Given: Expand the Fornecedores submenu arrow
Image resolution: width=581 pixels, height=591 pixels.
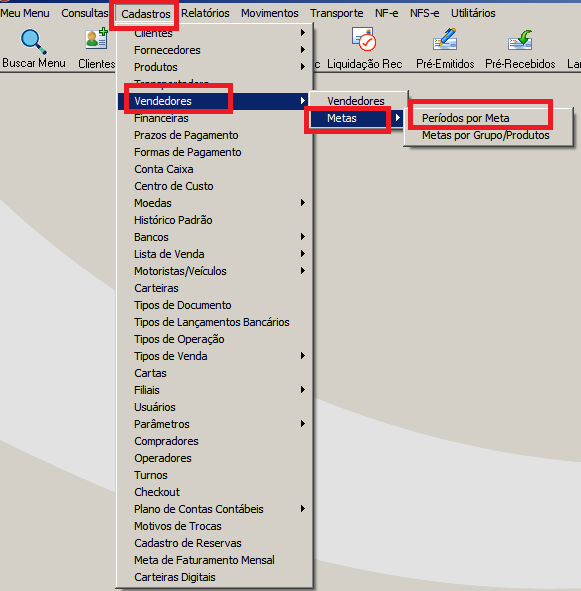Looking at the screenshot, I should tap(303, 50).
